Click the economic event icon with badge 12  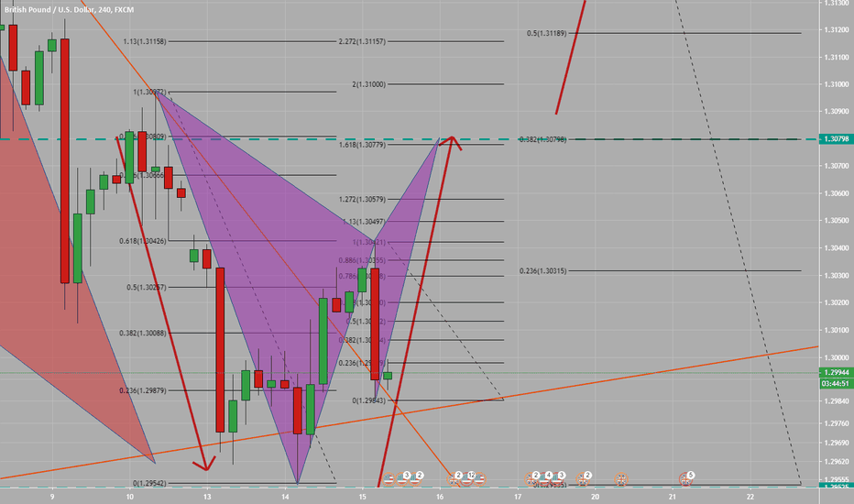(x=470, y=477)
